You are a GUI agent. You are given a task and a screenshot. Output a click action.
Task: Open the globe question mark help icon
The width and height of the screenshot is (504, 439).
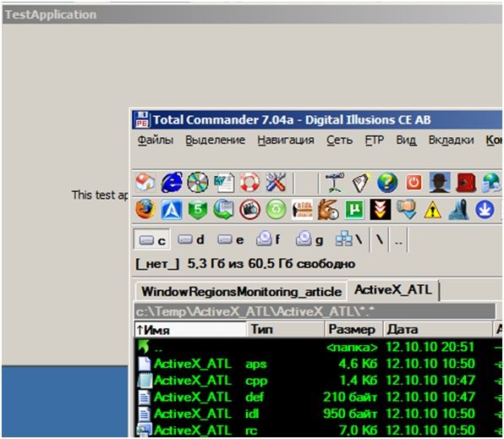coord(387,183)
